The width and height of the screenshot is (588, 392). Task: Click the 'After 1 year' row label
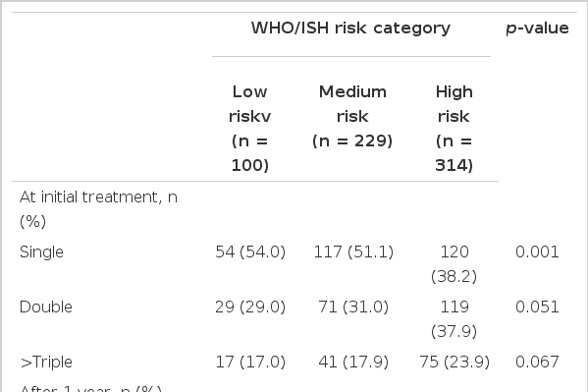tap(90, 388)
